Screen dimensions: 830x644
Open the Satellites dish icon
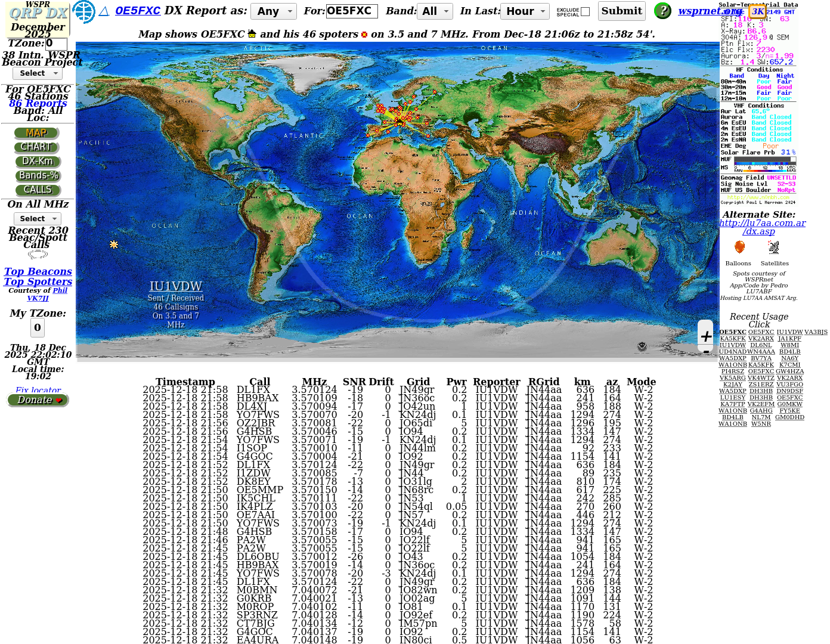click(773, 247)
